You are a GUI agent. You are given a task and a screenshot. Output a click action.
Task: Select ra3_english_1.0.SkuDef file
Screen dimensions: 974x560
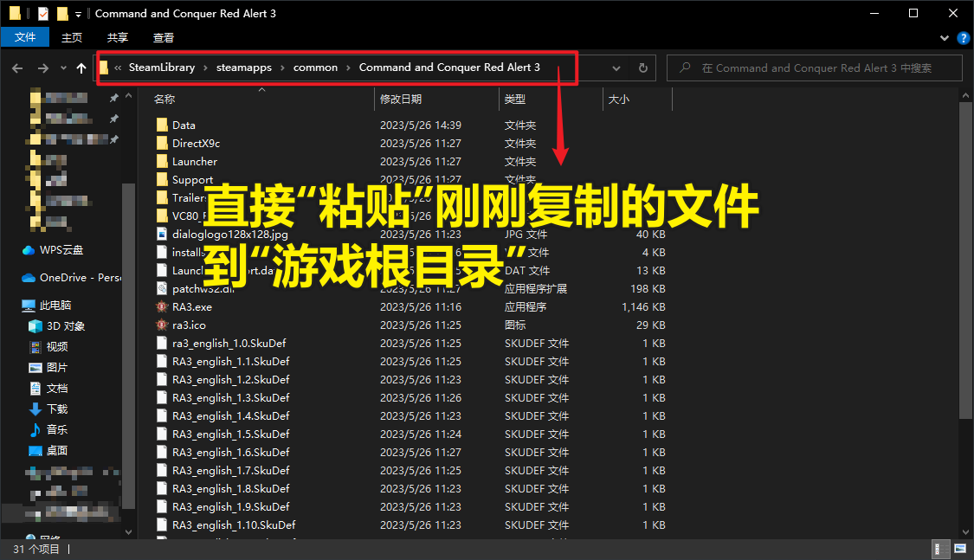[x=229, y=344]
